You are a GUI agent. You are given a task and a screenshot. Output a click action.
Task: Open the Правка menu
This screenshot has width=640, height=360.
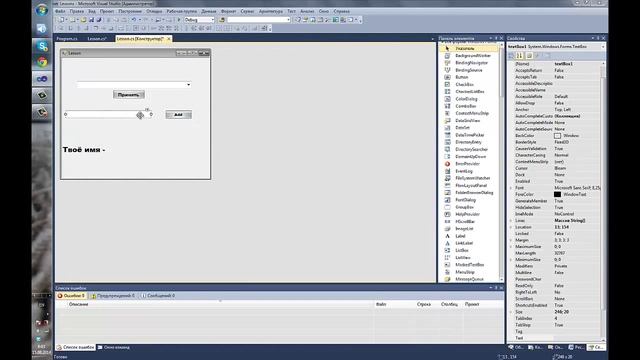coord(77,11)
